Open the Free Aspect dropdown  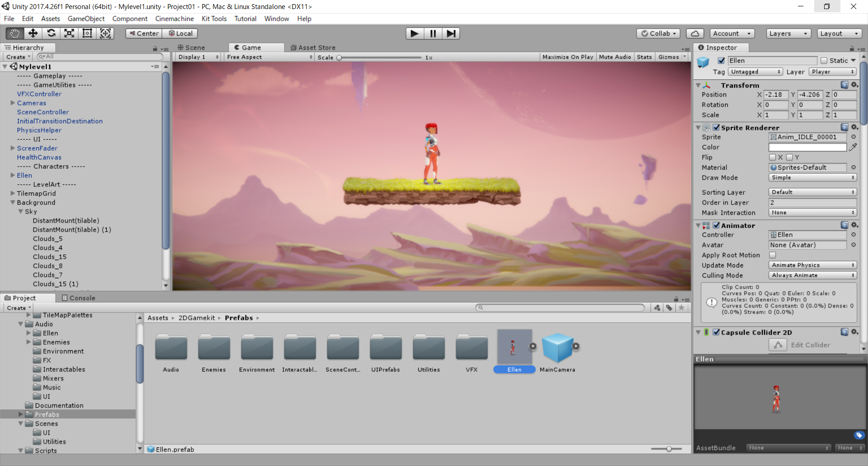270,57
